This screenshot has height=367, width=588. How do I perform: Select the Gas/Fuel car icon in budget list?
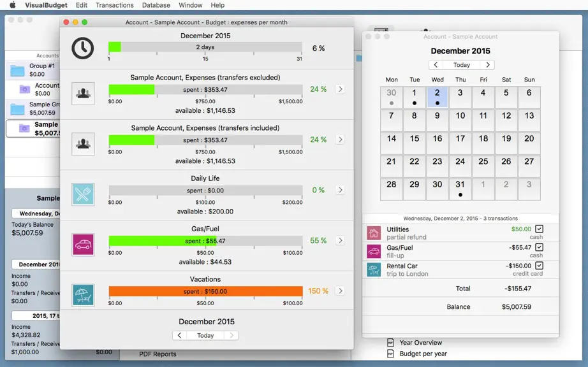[83, 245]
